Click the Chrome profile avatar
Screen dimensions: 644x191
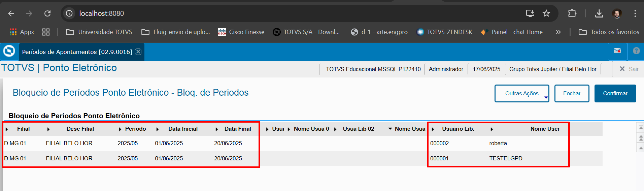point(617,13)
